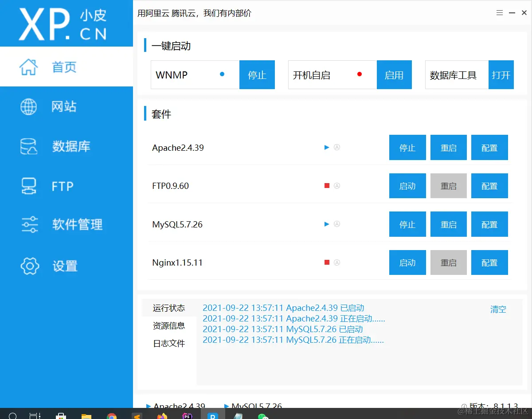
Task: Select the MySQL5.7.26 suite name
Action: coord(177,224)
